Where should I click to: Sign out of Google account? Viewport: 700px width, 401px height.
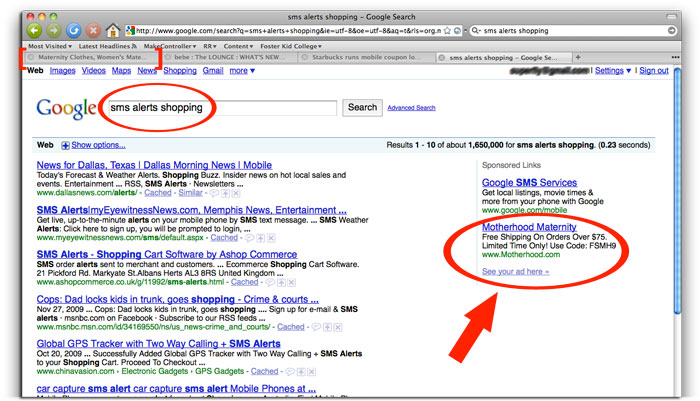654,71
